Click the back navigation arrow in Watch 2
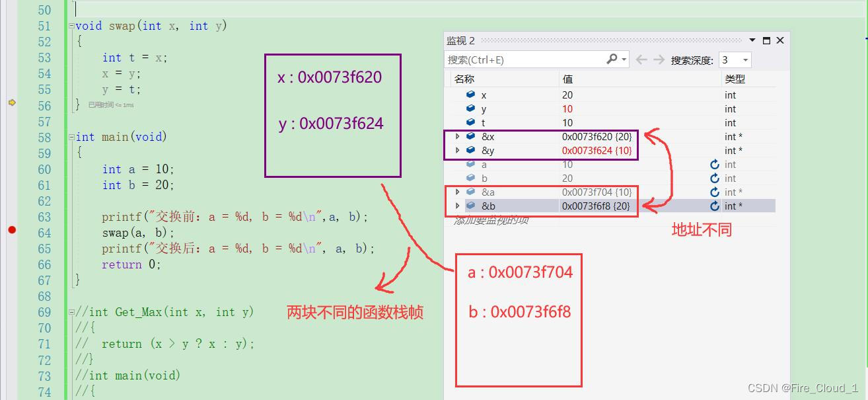This screenshot has width=868, height=400. (x=641, y=59)
